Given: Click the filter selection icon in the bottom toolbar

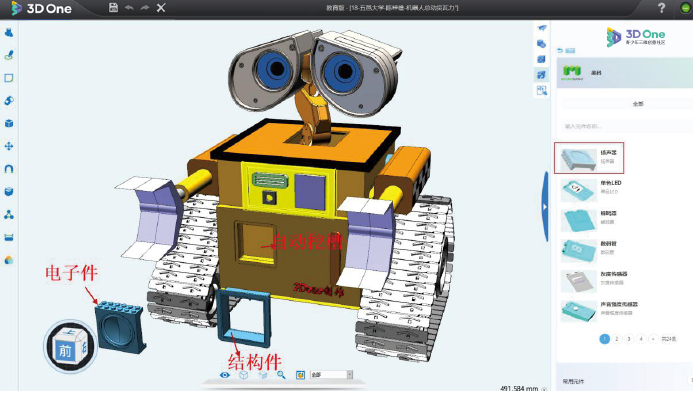Looking at the screenshot, I should tap(300, 375).
